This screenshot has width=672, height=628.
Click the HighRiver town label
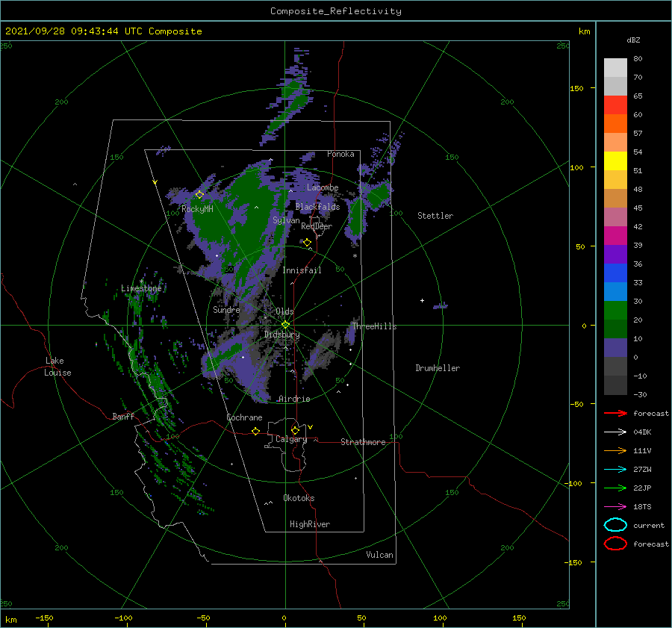pos(310,524)
